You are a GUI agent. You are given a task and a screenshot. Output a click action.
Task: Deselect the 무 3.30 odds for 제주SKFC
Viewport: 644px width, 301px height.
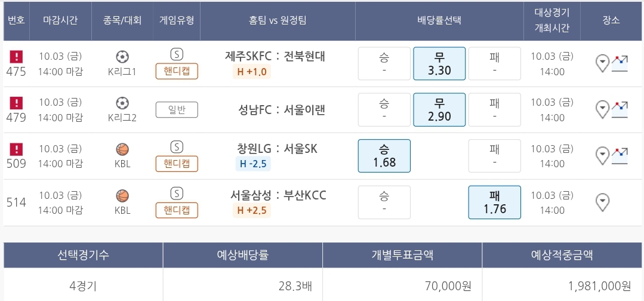click(439, 64)
